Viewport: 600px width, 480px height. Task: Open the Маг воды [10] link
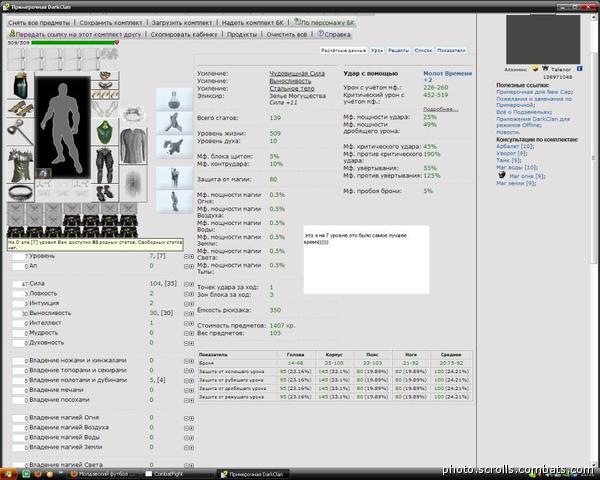[x=517, y=167]
